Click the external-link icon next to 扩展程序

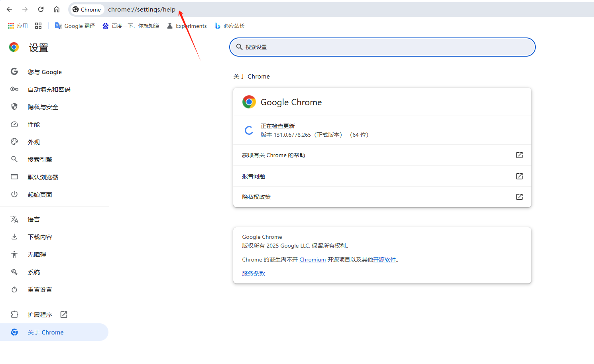[x=64, y=315]
